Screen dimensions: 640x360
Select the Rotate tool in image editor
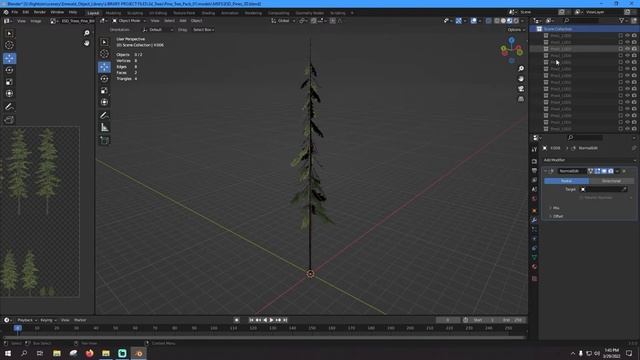(9, 70)
